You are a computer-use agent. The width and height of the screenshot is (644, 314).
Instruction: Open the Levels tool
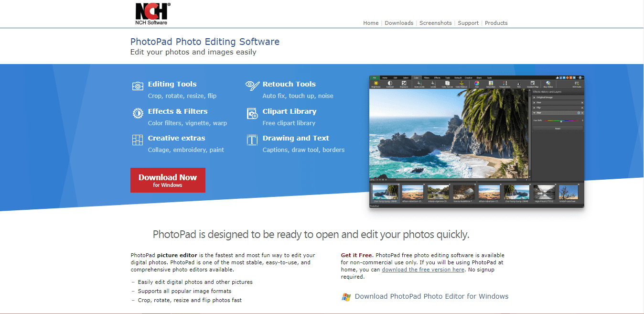pos(433,84)
